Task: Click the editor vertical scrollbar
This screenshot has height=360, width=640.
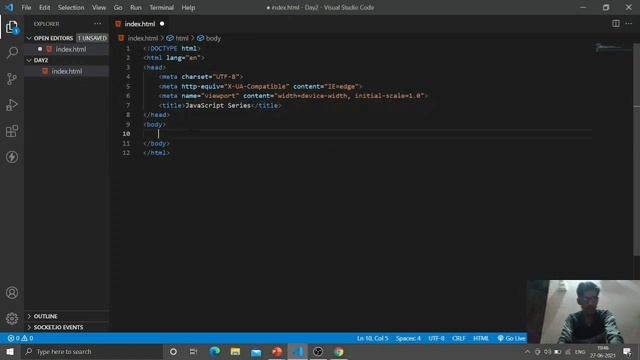Action: tap(636, 149)
